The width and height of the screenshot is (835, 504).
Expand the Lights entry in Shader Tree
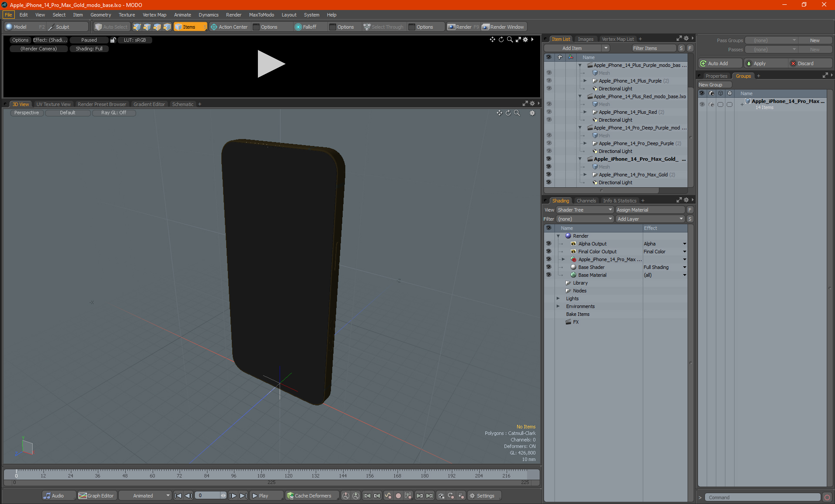point(558,298)
